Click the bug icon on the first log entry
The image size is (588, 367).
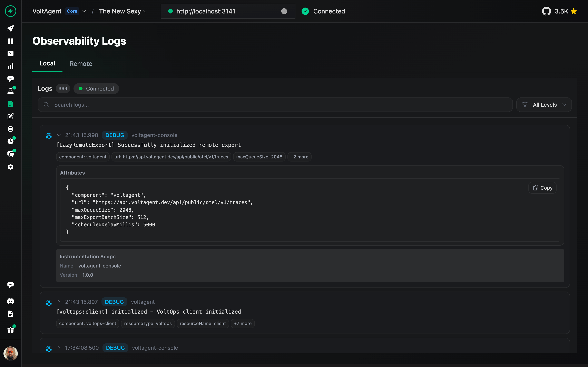pos(49,135)
